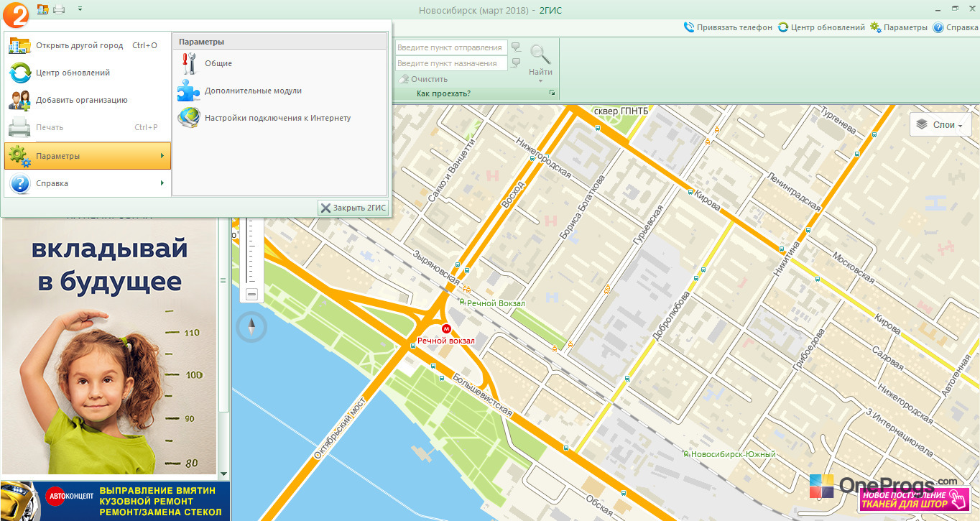Click 'Привязать телефон' link
Screen dimensions: 980x521
[734, 27]
